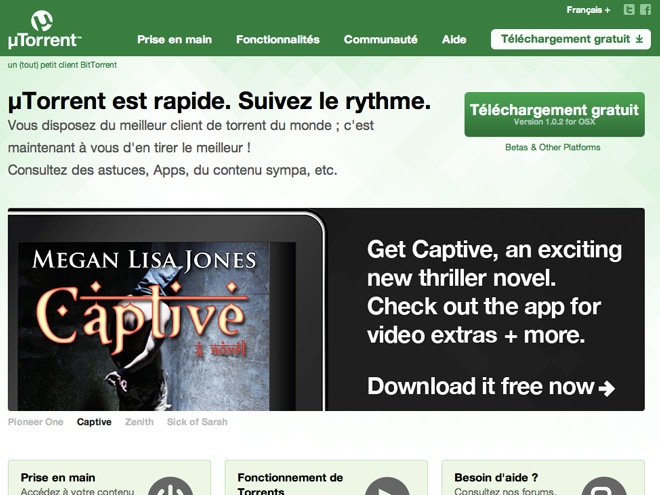Open the Facebook icon in header

[x=645, y=10]
